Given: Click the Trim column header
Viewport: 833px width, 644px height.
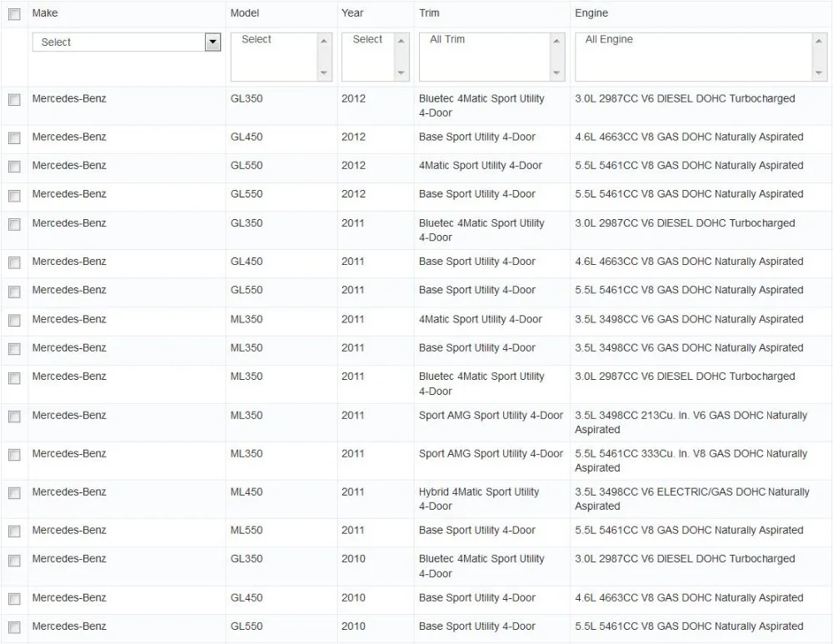Looking at the screenshot, I should click(x=429, y=12).
